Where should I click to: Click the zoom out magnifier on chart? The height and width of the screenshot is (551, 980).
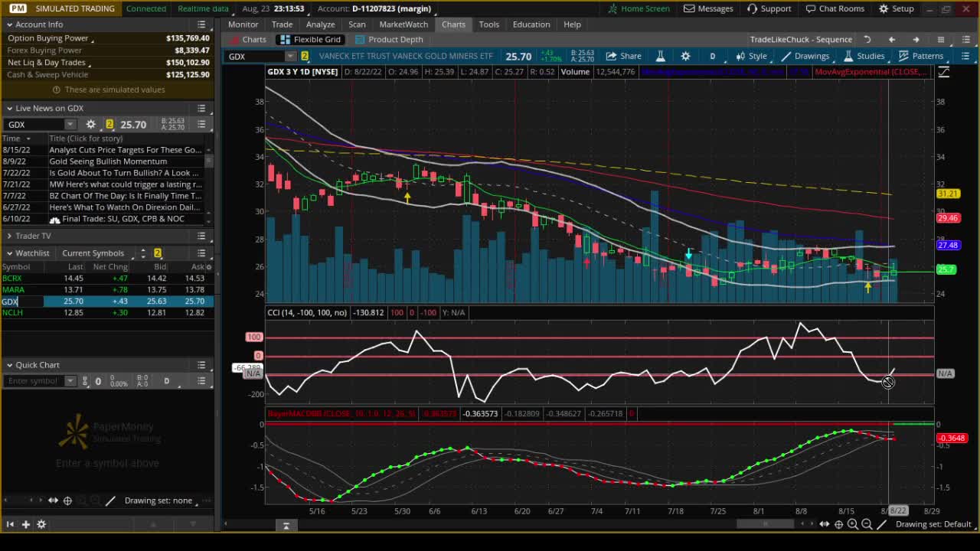point(867,524)
